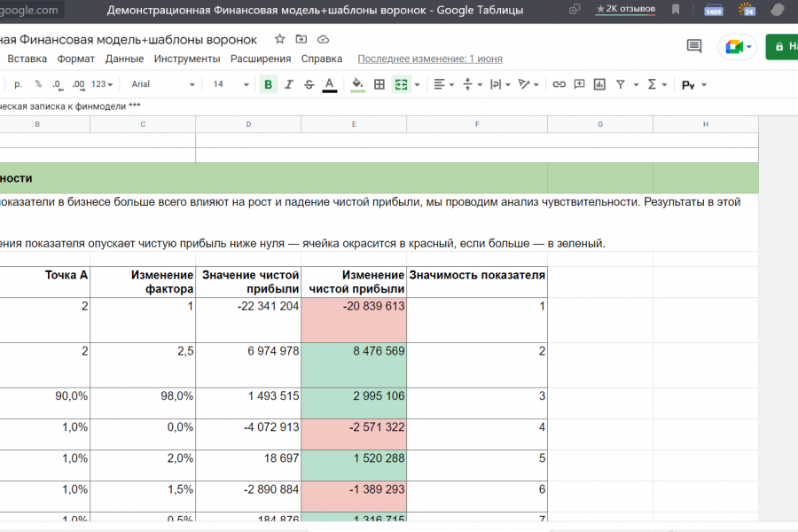This screenshot has width=798, height=532.
Task: Click the move to folder icon
Action: 301,40
